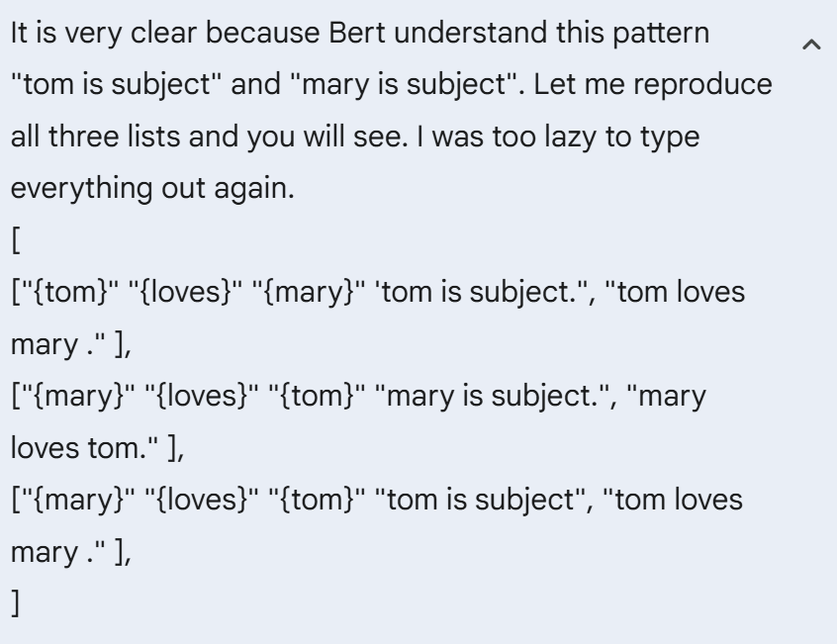Image resolution: width=837 pixels, height=644 pixels.
Task: Click the quoted "mary is subject" in second line
Action: point(406,84)
